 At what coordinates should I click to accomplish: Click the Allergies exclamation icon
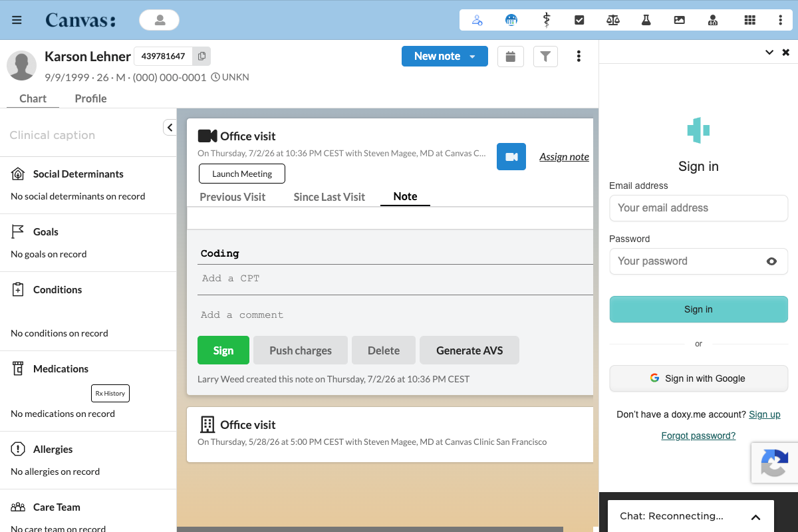tap(18, 450)
